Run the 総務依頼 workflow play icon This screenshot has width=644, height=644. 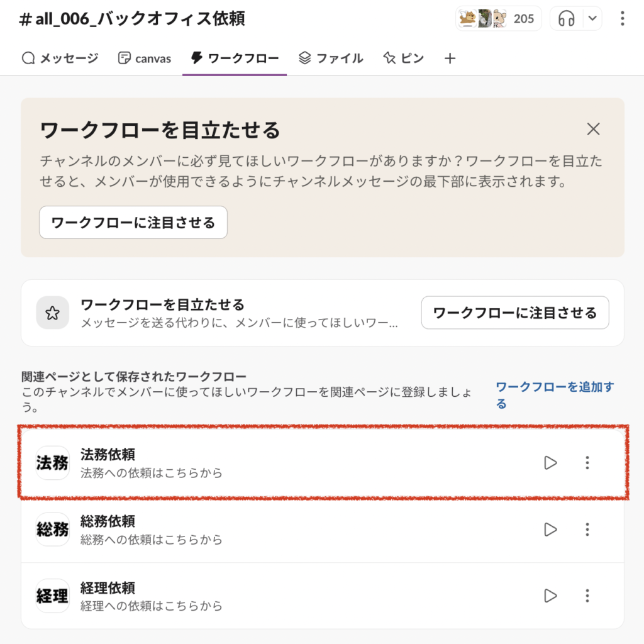[550, 530]
